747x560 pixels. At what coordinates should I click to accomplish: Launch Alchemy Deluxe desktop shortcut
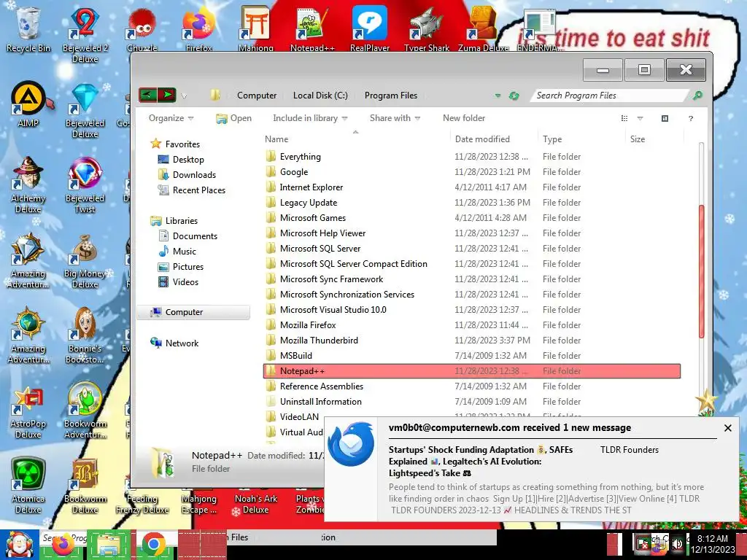tap(28, 184)
